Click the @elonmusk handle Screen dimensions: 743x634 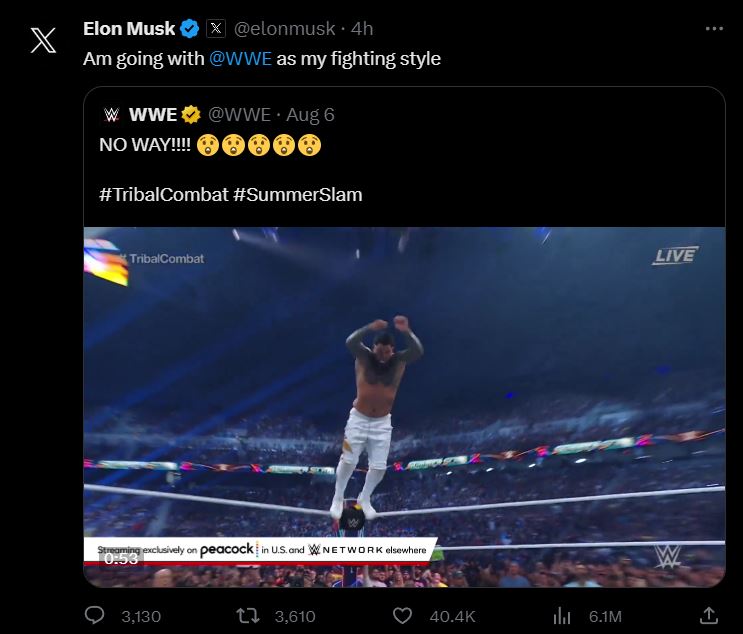(283, 29)
